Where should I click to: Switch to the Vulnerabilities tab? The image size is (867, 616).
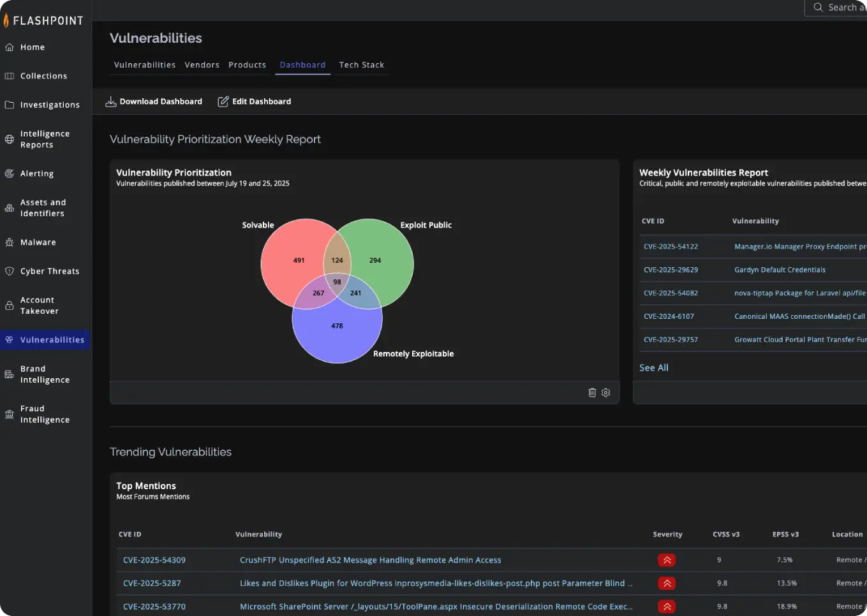tap(145, 65)
